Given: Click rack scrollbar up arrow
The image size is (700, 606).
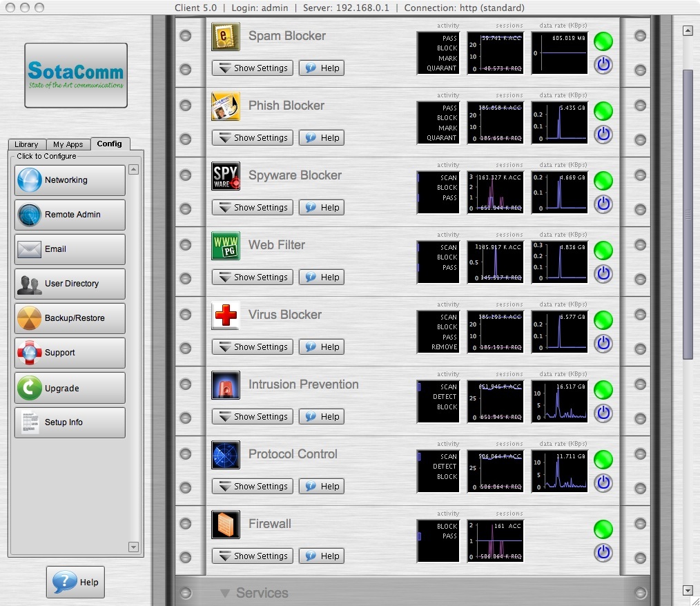Looking at the screenshot, I should (688, 30).
